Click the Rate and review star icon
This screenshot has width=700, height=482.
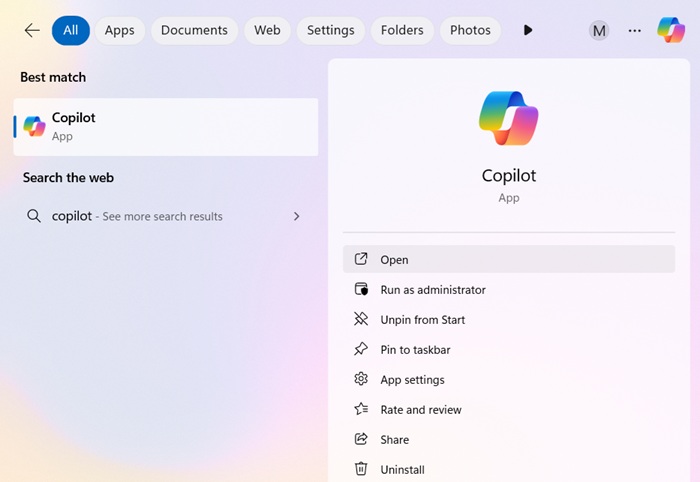click(361, 409)
